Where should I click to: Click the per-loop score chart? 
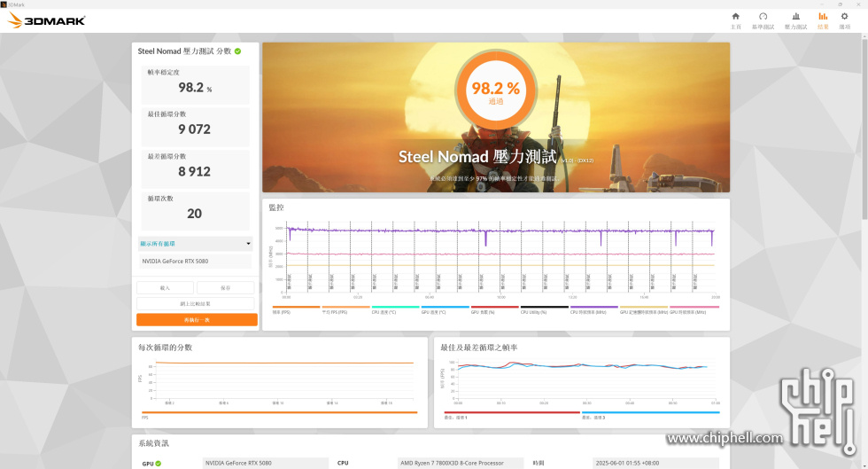click(283, 379)
